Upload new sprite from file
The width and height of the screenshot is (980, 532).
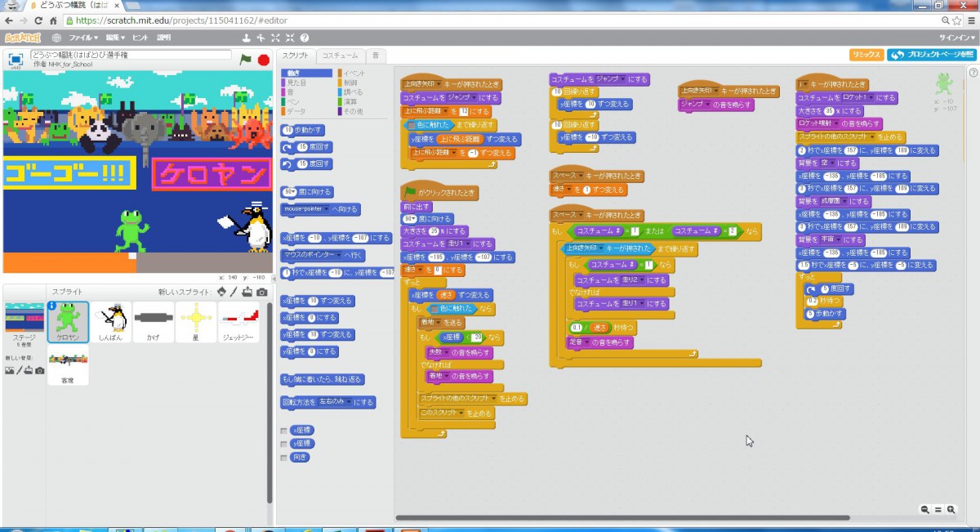pos(247,292)
